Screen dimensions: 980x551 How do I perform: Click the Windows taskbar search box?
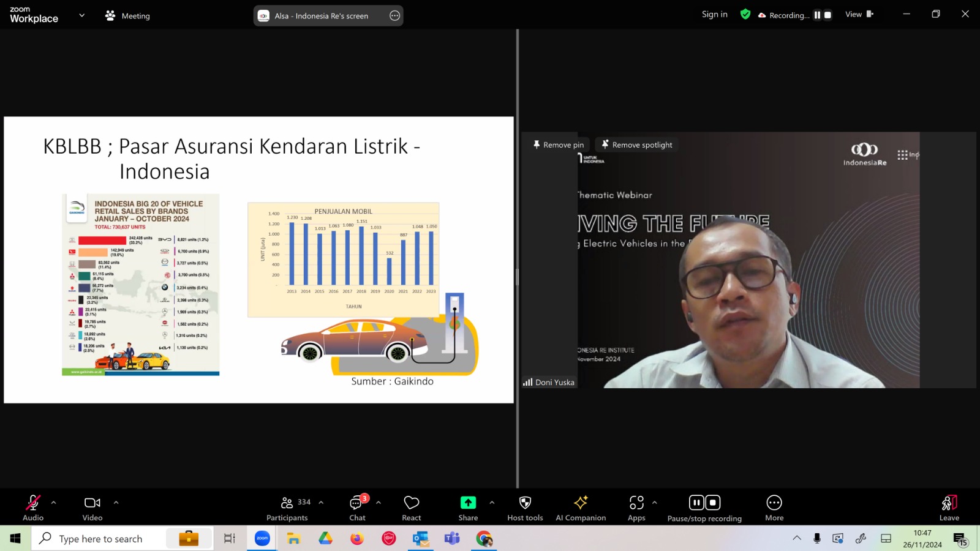(101, 539)
